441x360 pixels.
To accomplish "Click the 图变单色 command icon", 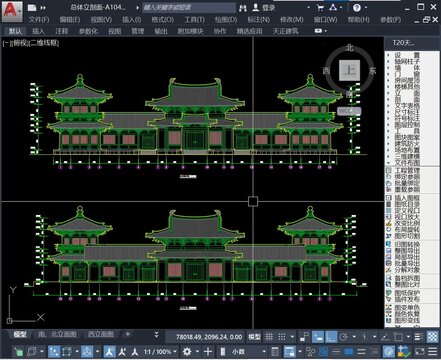I will pyautogui.click(x=389, y=308).
